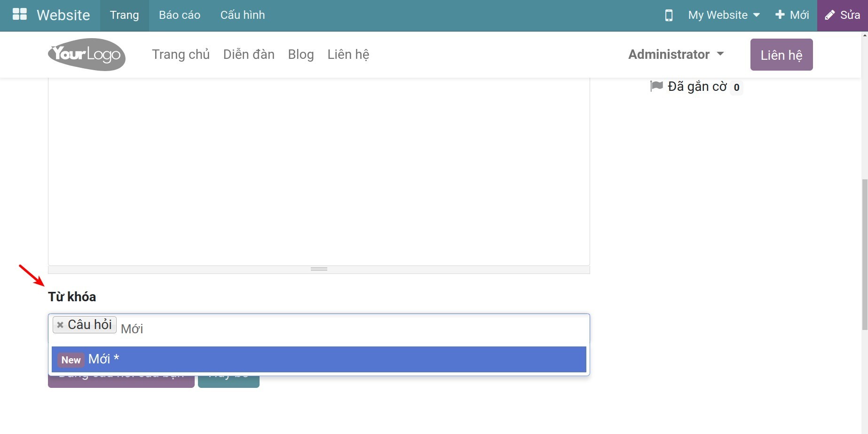The width and height of the screenshot is (868, 434).
Task: Open the Diễn đàn link
Action: tap(249, 55)
